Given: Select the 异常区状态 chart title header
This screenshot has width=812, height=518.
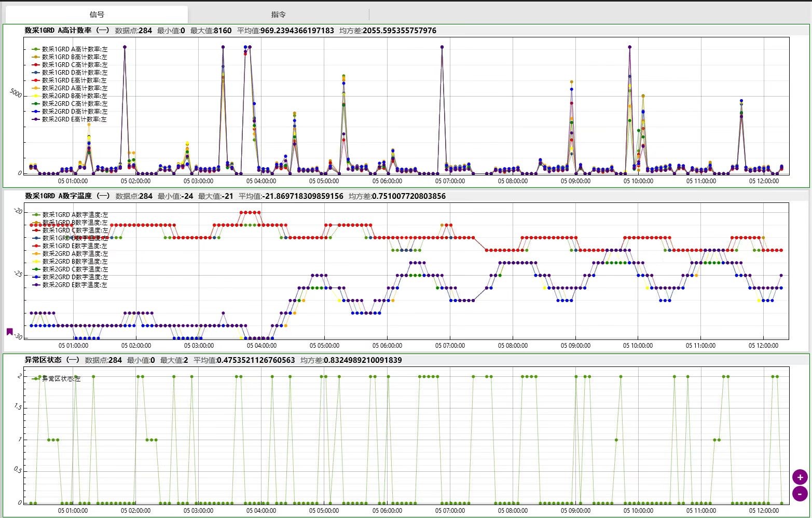Looking at the screenshot, I should 52,360.
